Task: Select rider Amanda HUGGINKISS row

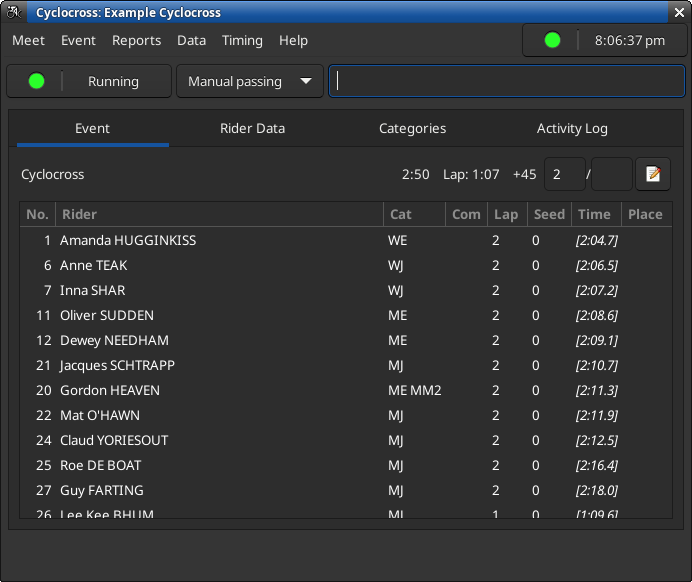Action: pyautogui.click(x=346, y=240)
